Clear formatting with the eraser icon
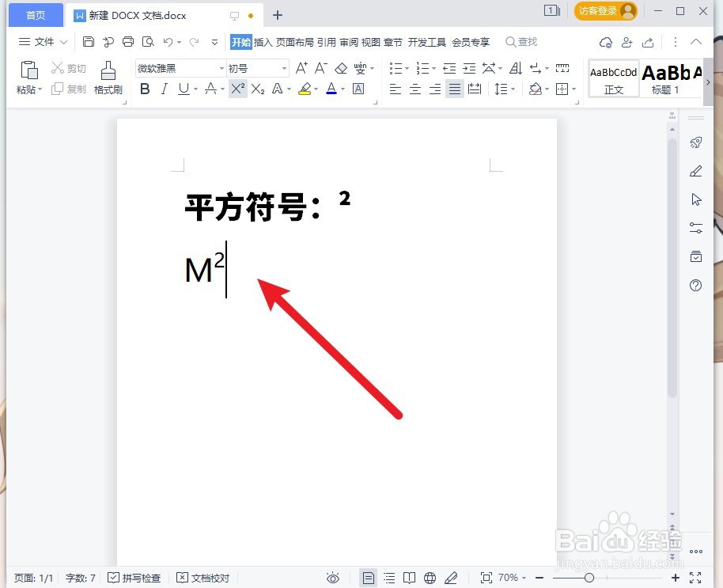Viewport: 723px width, 588px height. 341,68
